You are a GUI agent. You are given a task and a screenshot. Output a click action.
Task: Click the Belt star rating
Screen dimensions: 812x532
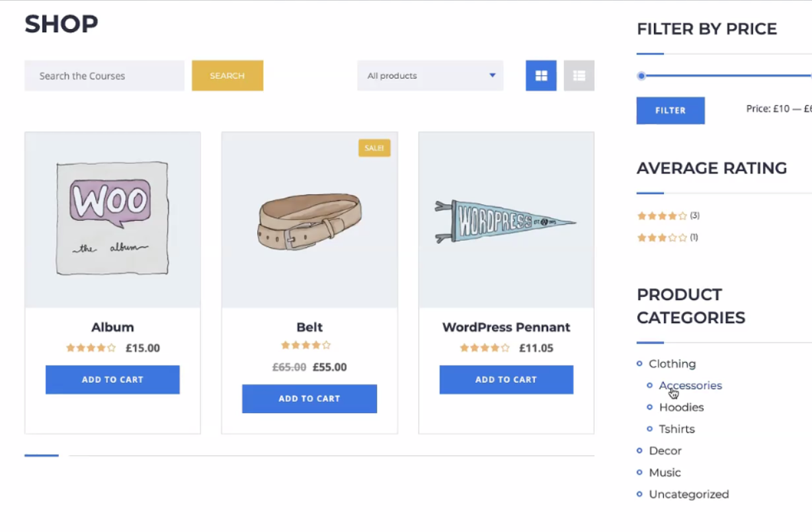(x=305, y=345)
